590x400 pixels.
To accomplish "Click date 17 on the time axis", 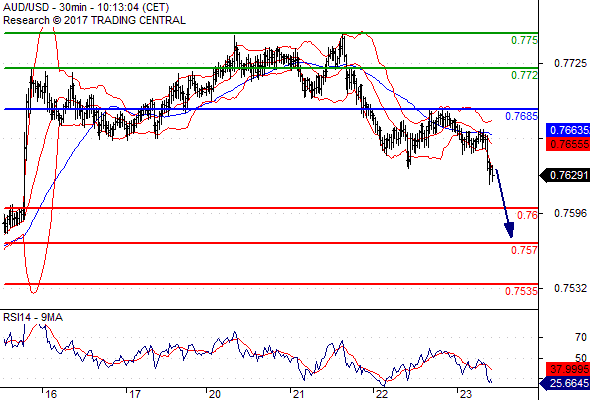I will click(135, 394).
